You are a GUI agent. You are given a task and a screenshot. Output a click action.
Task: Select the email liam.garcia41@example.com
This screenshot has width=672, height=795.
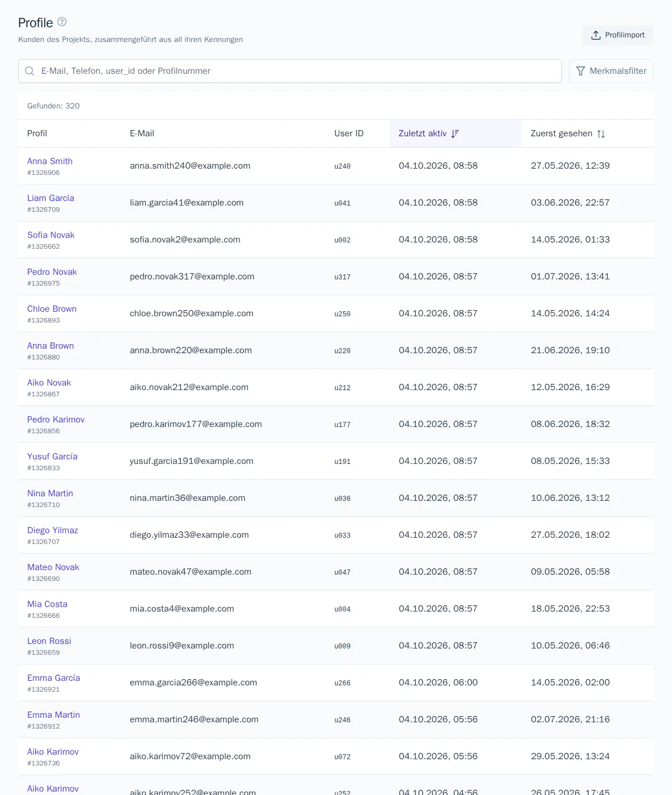(187, 203)
